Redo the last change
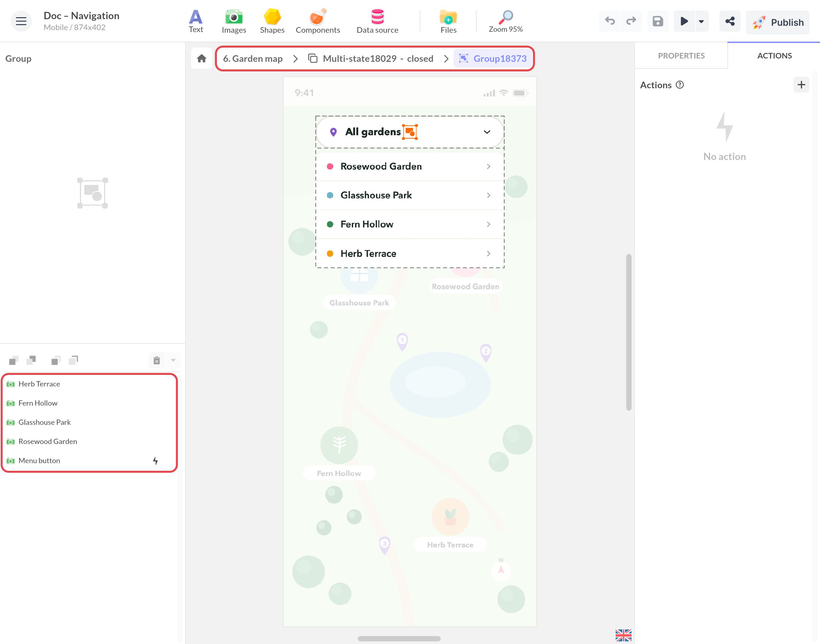Image resolution: width=820 pixels, height=644 pixels. coord(631,21)
